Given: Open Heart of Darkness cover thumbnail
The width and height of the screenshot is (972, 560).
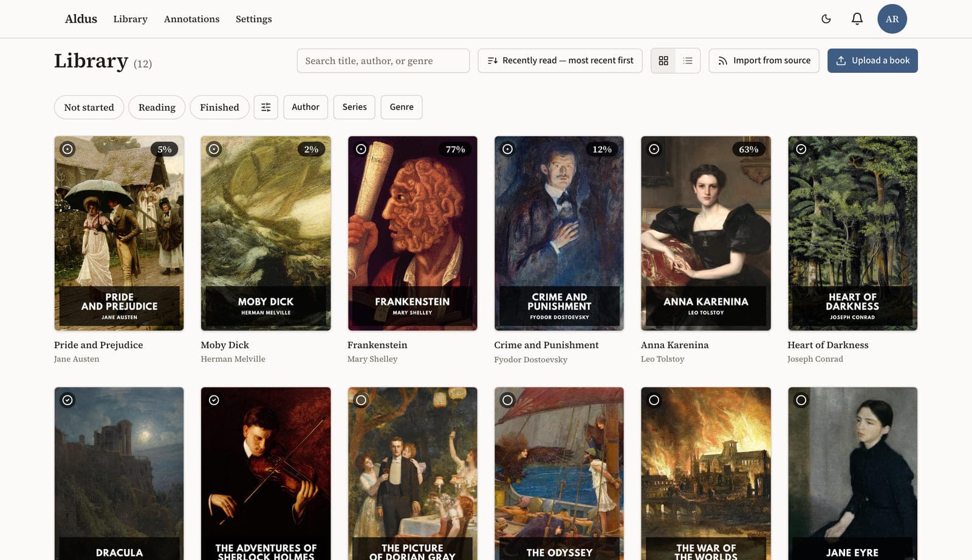Looking at the screenshot, I should click(x=852, y=233).
